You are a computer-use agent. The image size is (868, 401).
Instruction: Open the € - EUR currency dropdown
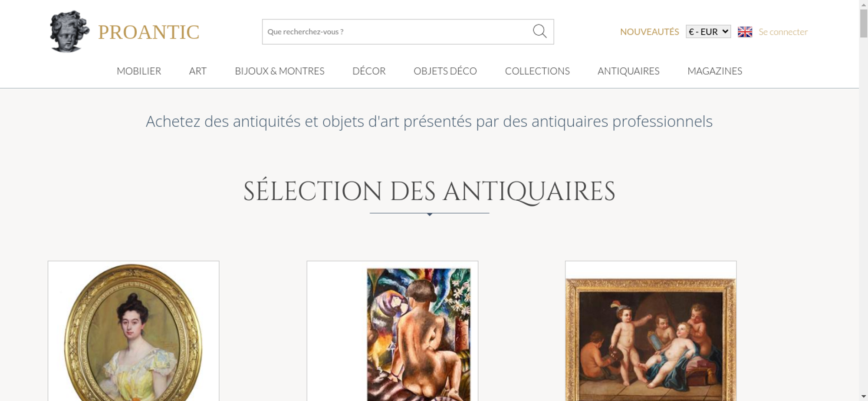708,32
